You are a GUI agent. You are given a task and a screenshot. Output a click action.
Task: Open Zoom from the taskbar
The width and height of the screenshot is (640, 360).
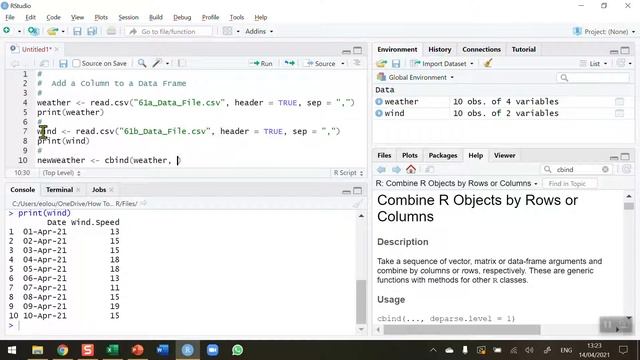tap(212, 350)
